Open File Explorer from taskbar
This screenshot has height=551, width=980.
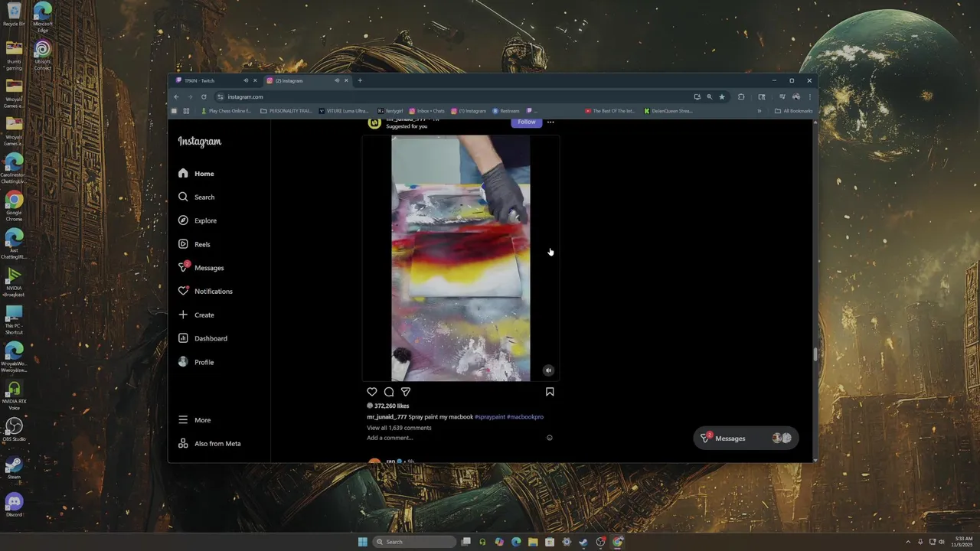533,542
